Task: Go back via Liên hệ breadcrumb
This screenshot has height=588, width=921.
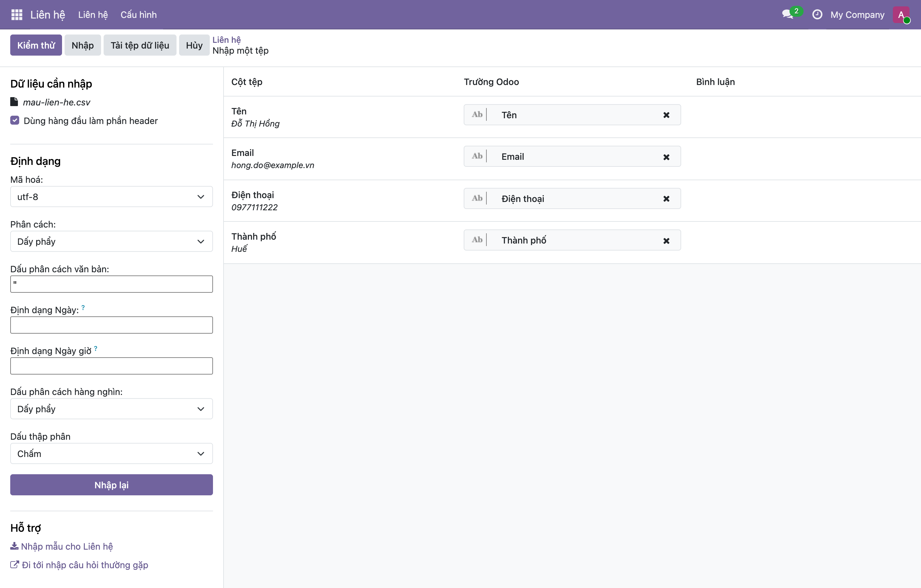Action: pos(226,39)
